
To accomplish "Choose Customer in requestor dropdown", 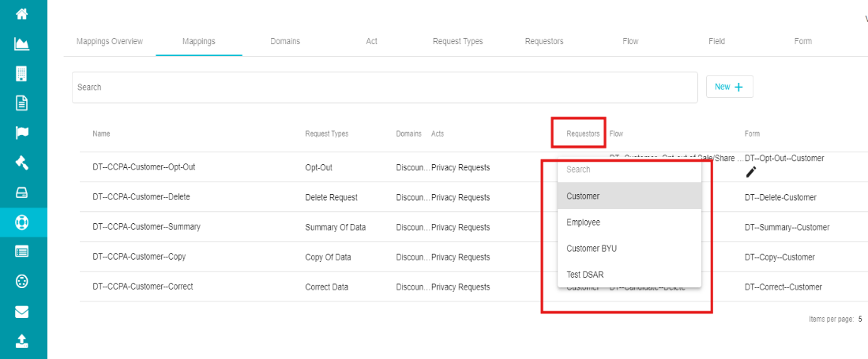I will tap(629, 196).
